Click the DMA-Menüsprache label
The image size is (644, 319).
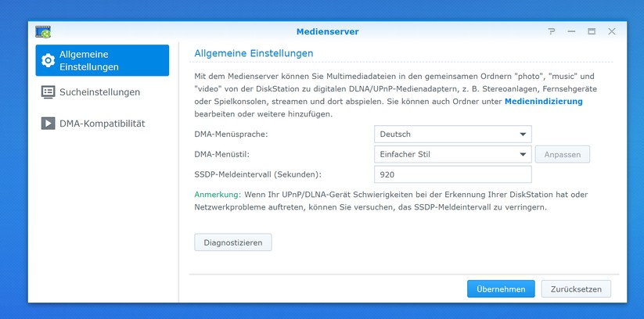click(231, 134)
